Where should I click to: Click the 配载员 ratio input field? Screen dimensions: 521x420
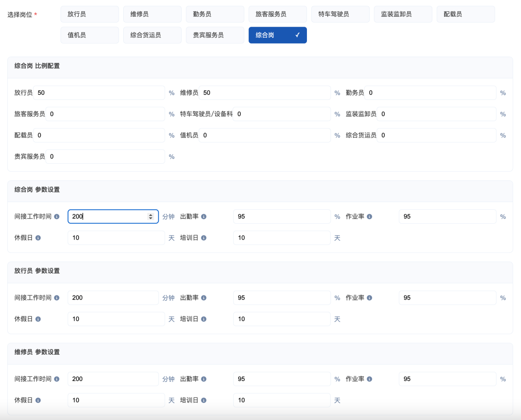pos(99,135)
